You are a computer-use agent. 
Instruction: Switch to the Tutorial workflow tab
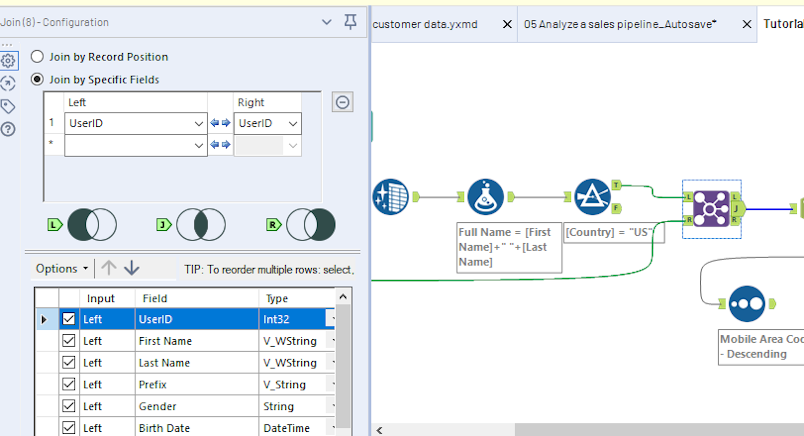pos(782,24)
